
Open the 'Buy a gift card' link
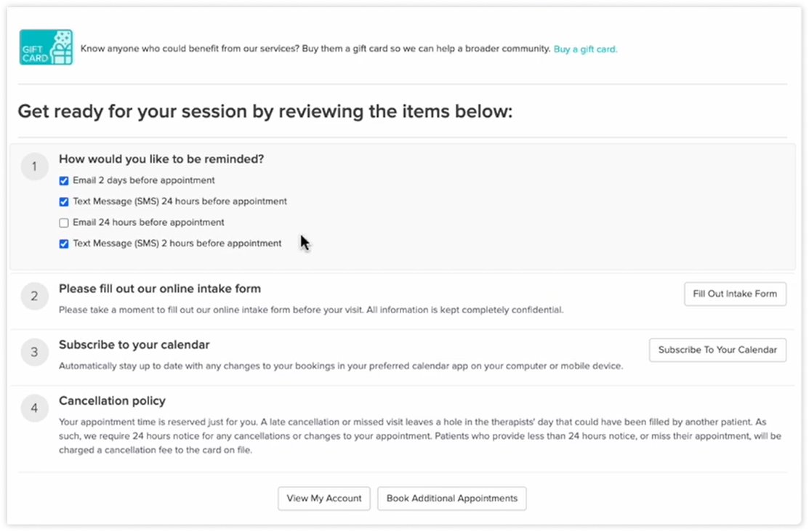tap(585, 49)
